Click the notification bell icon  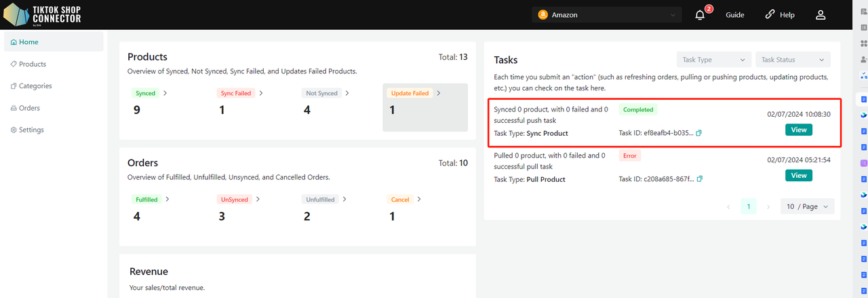(x=701, y=15)
